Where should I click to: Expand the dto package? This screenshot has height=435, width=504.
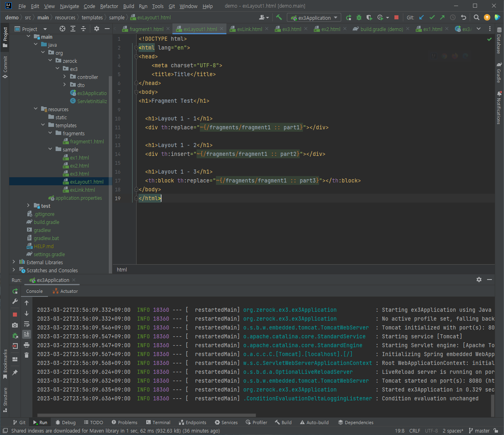click(64, 85)
